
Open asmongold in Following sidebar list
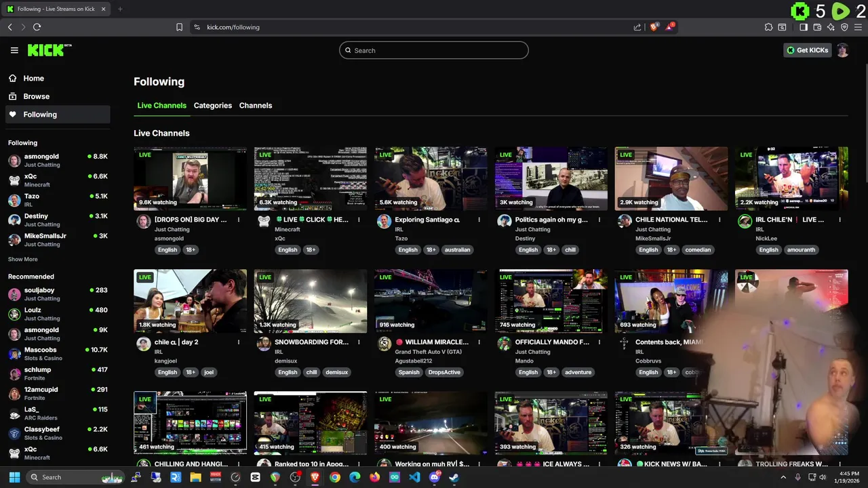pos(58,160)
